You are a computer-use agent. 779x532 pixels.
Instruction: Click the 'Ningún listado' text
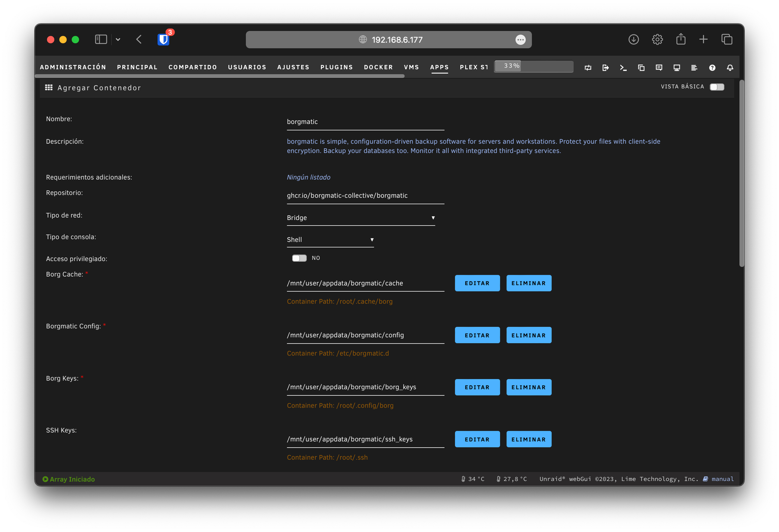click(x=308, y=177)
